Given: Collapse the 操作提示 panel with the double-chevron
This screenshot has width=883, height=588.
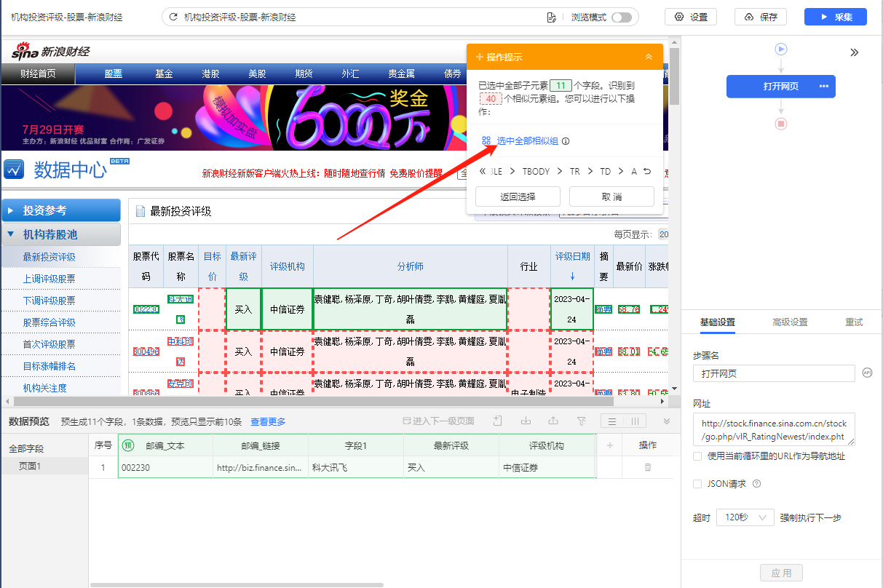Looking at the screenshot, I should tap(649, 57).
